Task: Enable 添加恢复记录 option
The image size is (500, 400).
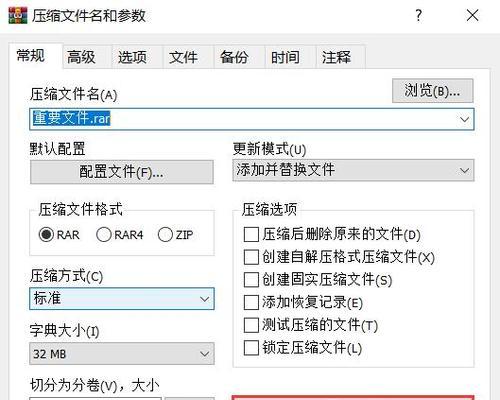Action: [251, 302]
